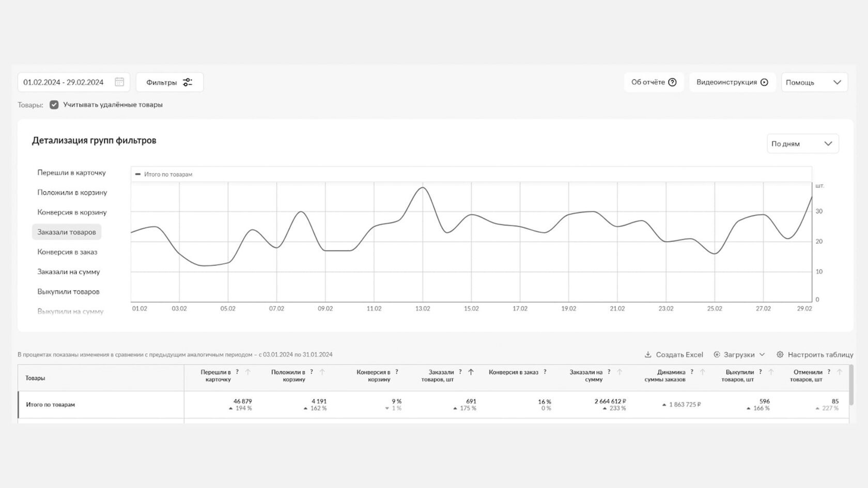
Task: Sort by Заказали товаров column arrow
Action: 471,372
